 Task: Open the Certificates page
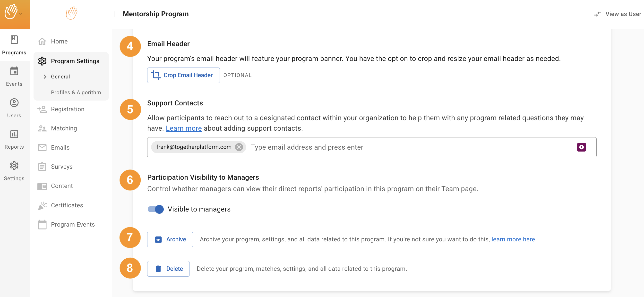pyautogui.click(x=67, y=205)
